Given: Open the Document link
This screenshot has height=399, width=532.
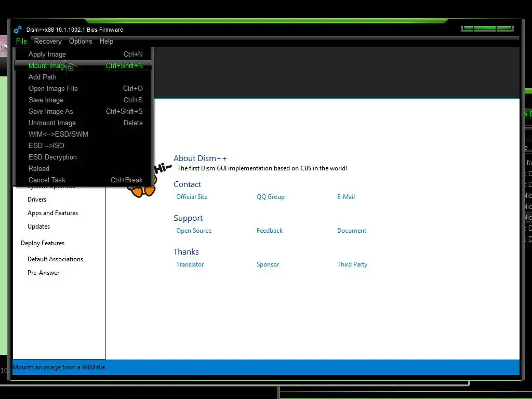Looking at the screenshot, I should (x=352, y=231).
